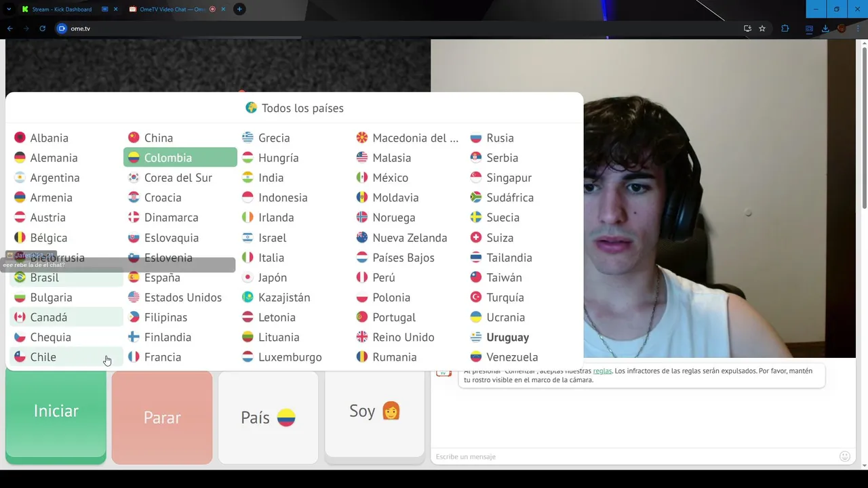Image resolution: width=868 pixels, height=488 pixels.
Task: Open the browser extensions puzzle icon
Action: tap(785, 28)
